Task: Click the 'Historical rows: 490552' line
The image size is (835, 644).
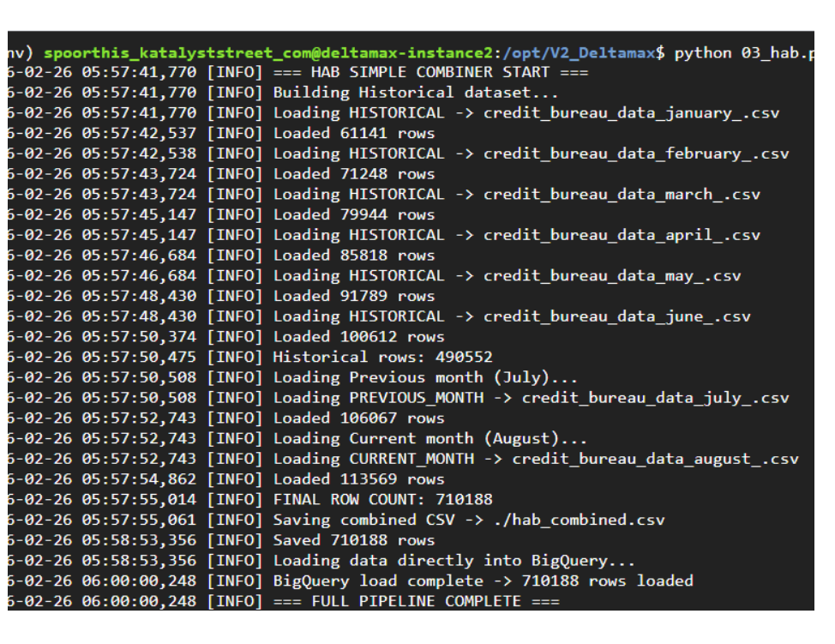Action: pyautogui.click(x=382, y=357)
